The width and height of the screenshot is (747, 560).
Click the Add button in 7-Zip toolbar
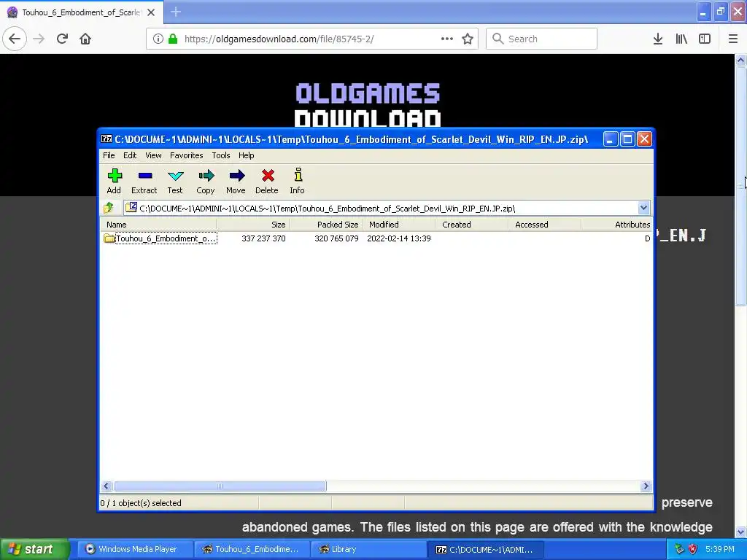(115, 181)
